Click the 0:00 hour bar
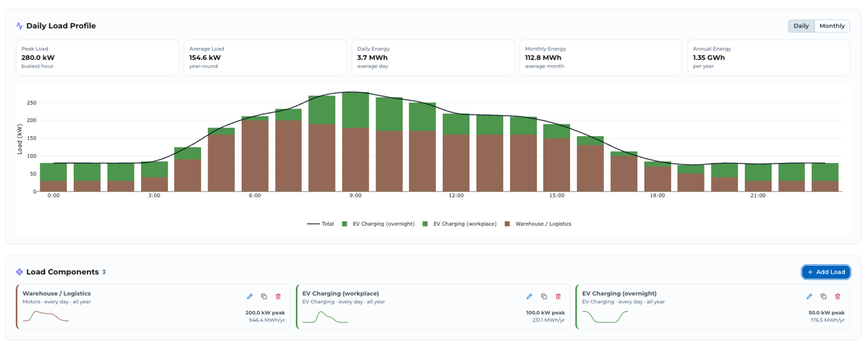Image resolution: width=868 pixels, height=346 pixels. (x=54, y=177)
